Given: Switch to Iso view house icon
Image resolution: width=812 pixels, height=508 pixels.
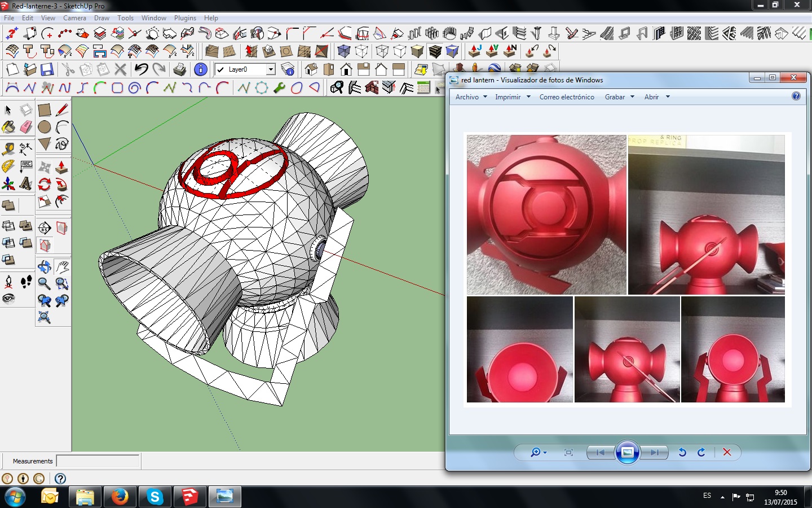Looking at the screenshot, I should click(311, 69).
